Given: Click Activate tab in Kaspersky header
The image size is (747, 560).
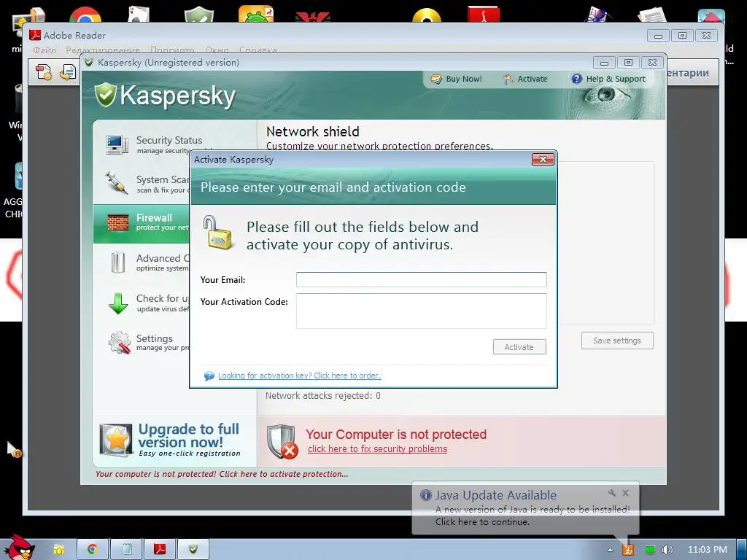Looking at the screenshot, I should tap(525, 79).
